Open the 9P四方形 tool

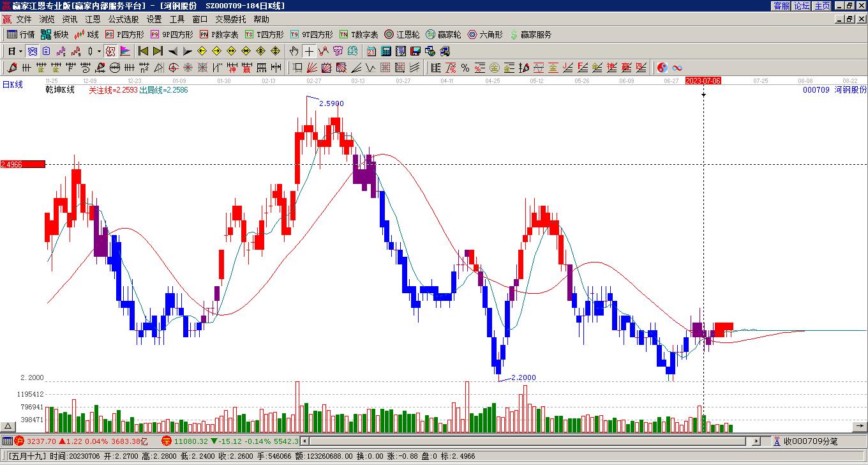coord(172,34)
